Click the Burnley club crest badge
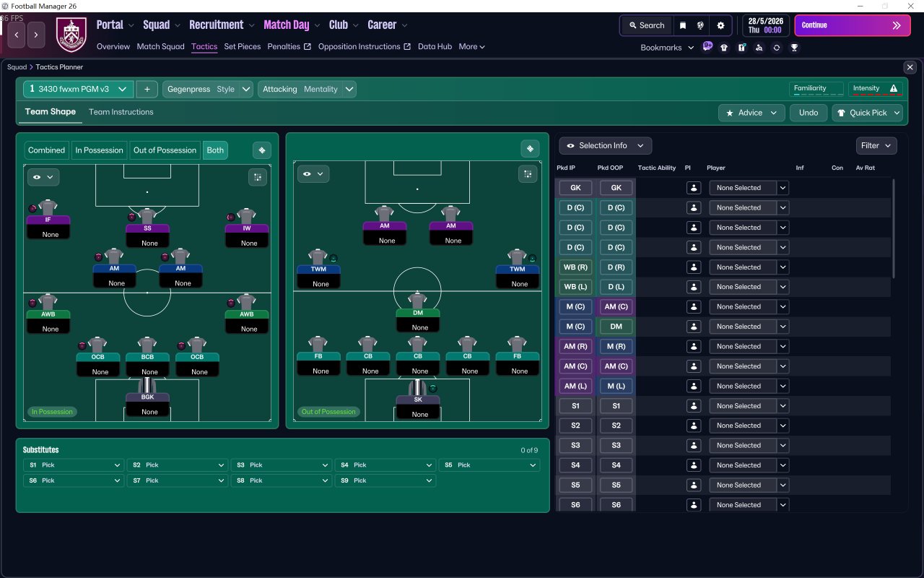The height and width of the screenshot is (578, 924). [x=71, y=34]
